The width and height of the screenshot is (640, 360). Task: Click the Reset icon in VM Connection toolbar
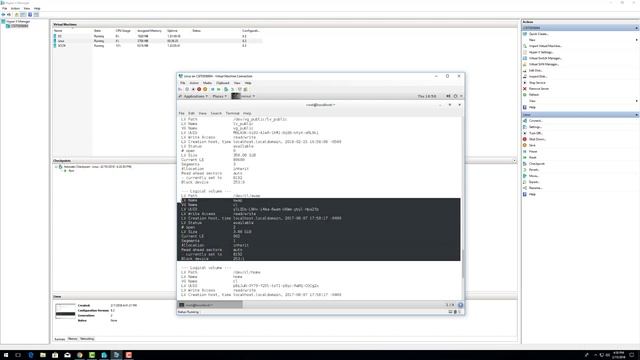pyautogui.click(x=219, y=89)
